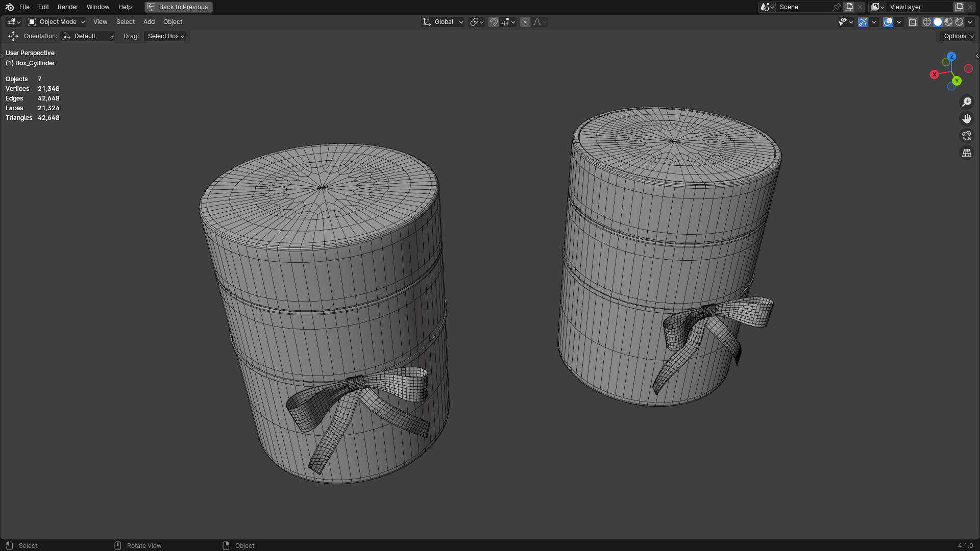Open the Options popover button
This screenshot has height=551, width=980.
click(958, 36)
